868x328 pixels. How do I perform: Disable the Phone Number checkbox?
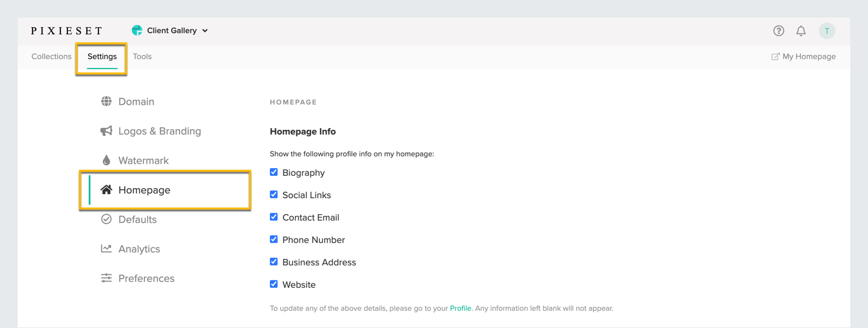[x=274, y=240]
